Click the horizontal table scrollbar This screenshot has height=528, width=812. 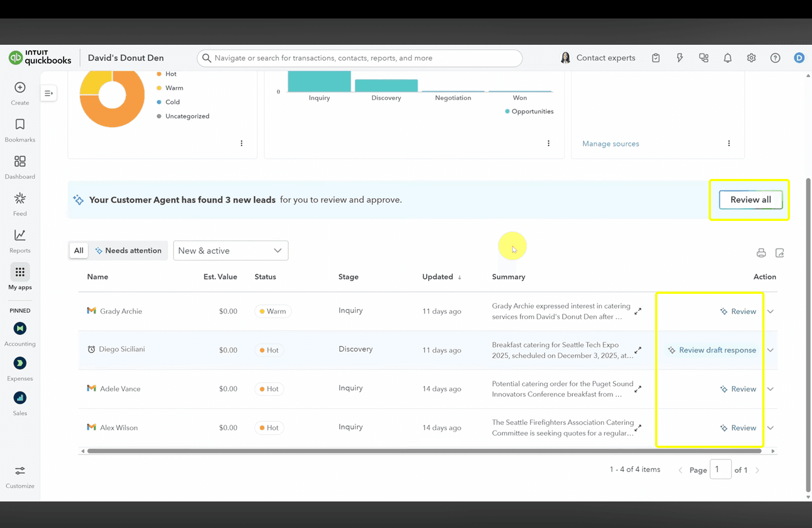[424, 451]
